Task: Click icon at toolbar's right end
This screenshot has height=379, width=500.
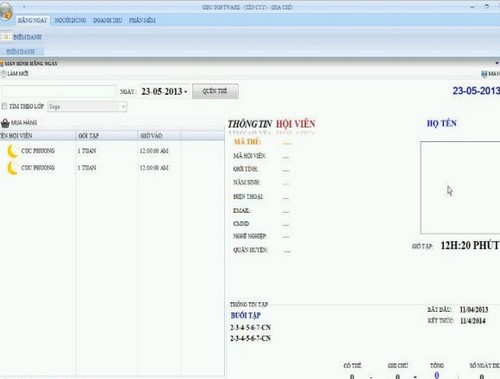Action: 484,74
